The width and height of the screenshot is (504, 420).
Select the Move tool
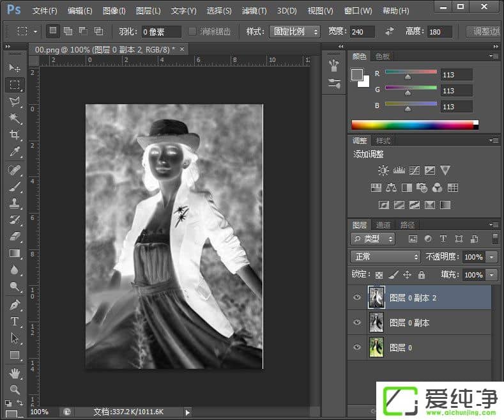15,68
